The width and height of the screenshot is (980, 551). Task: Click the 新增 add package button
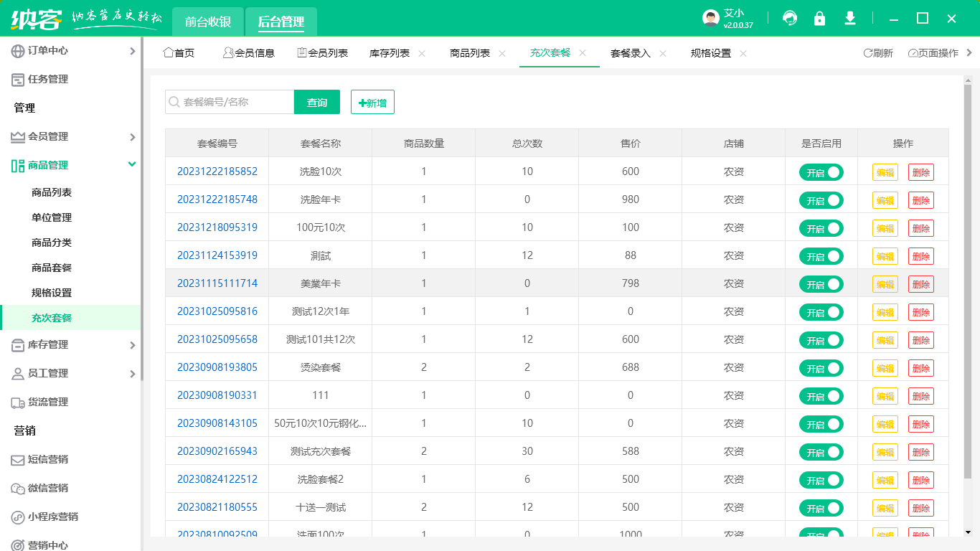(372, 102)
